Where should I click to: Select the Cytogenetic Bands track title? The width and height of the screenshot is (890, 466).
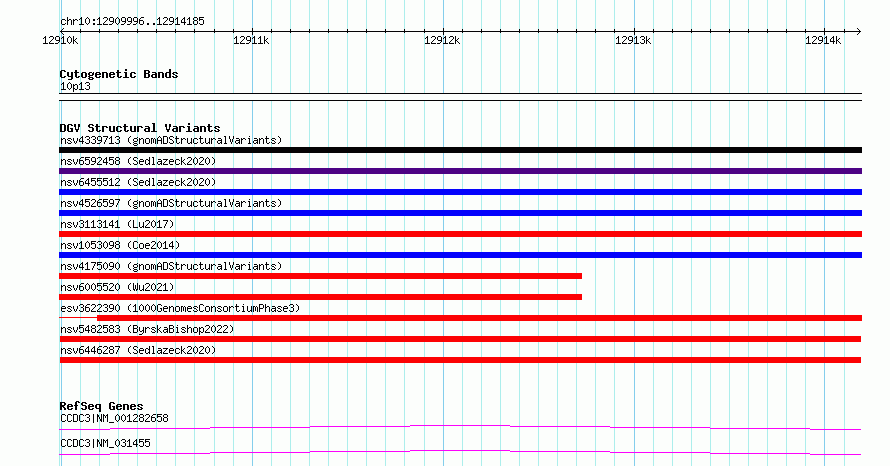(x=119, y=74)
